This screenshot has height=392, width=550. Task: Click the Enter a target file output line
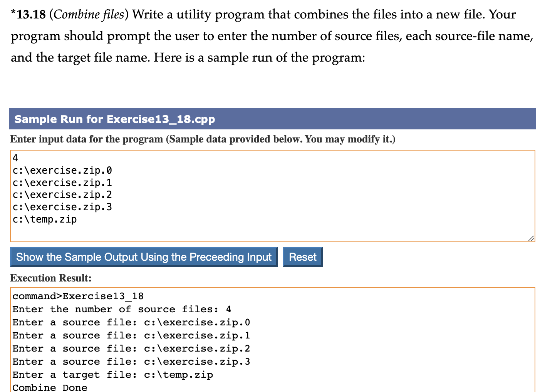click(x=112, y=374)
